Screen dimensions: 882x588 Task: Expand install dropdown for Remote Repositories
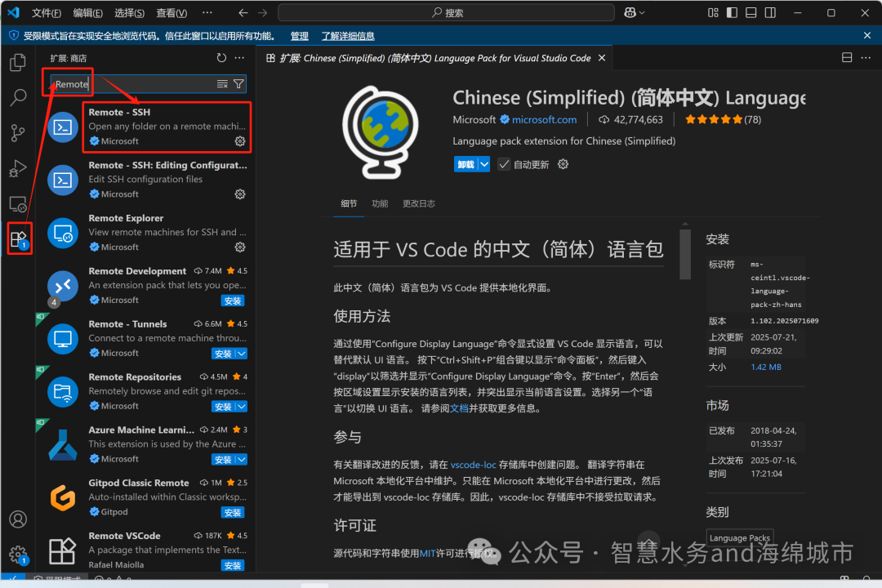(241, 406)
